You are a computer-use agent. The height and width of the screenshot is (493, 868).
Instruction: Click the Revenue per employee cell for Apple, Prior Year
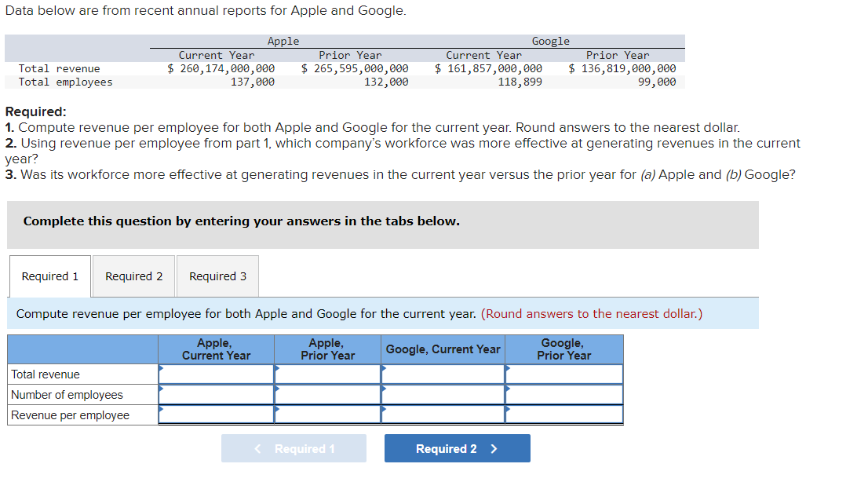326,414
